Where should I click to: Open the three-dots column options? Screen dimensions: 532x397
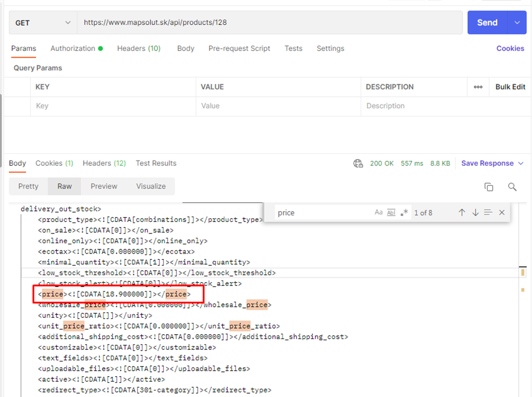(478, 87)
